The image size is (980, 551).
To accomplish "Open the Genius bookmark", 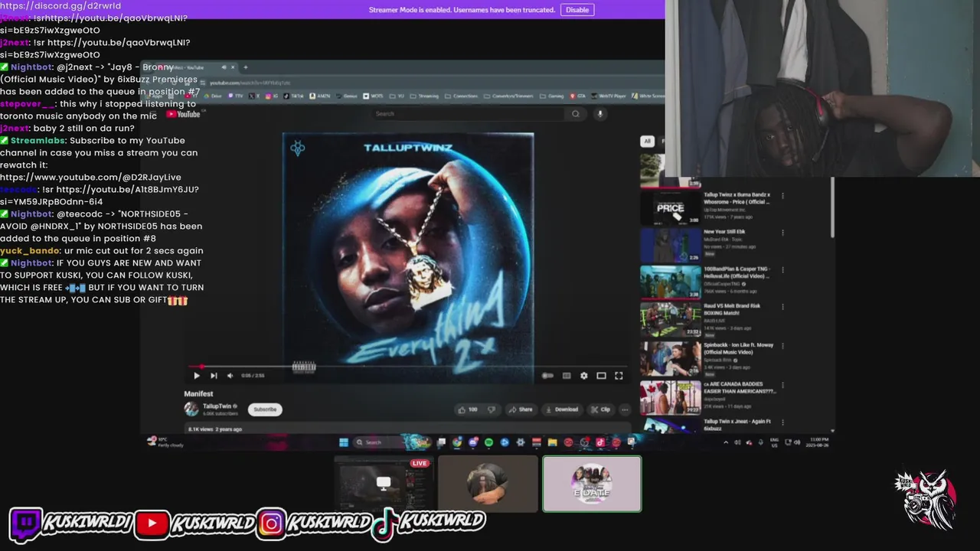I will 348,96.
